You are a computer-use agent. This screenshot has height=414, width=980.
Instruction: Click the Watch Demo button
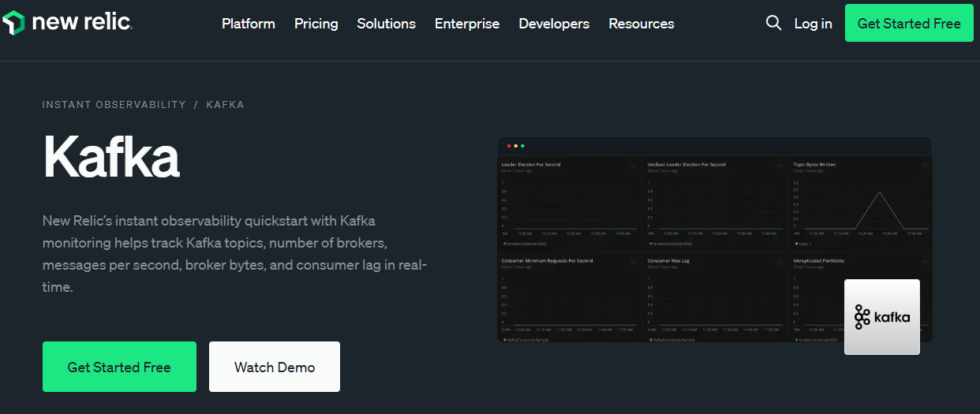[275, 367]
